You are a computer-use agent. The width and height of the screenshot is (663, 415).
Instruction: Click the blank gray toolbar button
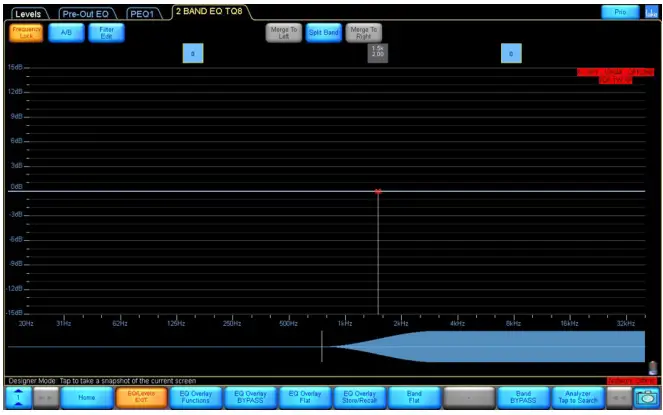[468, 398]
